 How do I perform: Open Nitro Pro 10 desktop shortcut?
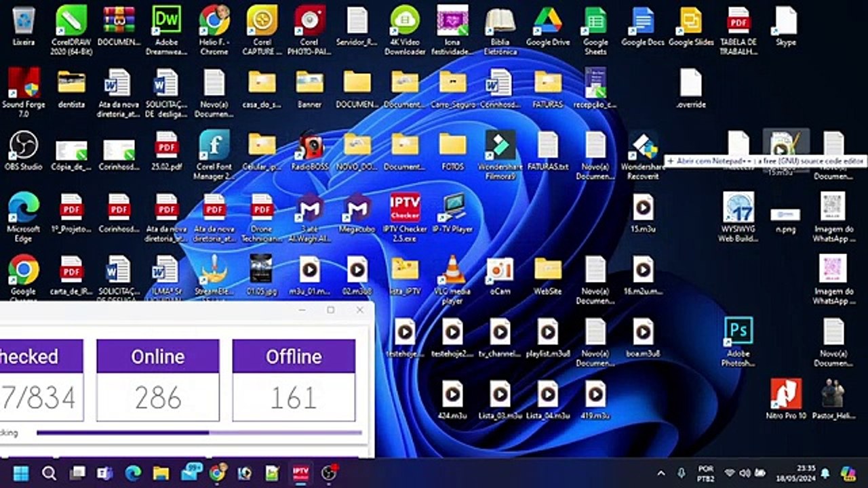coord(786,400)
